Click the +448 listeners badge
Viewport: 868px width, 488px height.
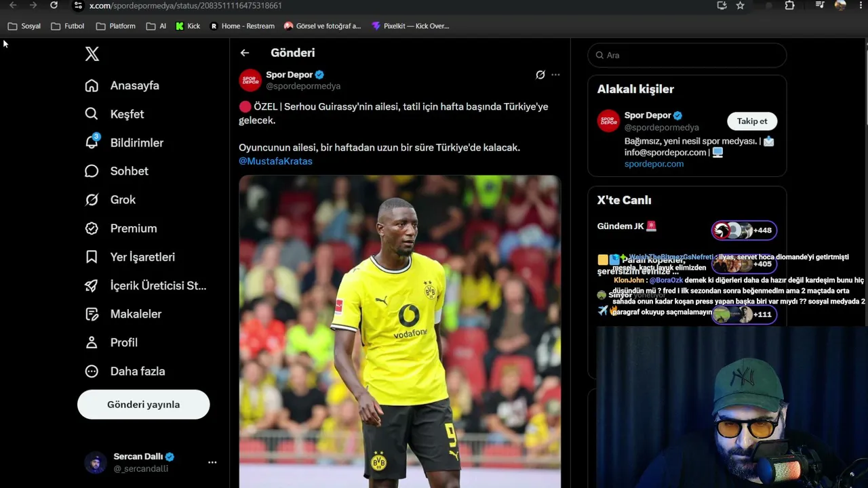744,230
